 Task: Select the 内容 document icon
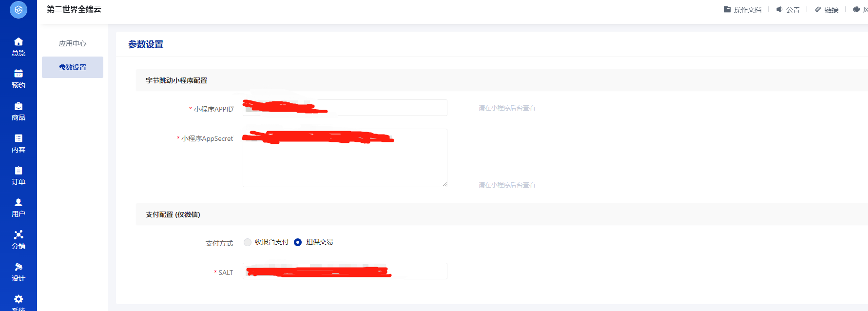pos(19,138)
